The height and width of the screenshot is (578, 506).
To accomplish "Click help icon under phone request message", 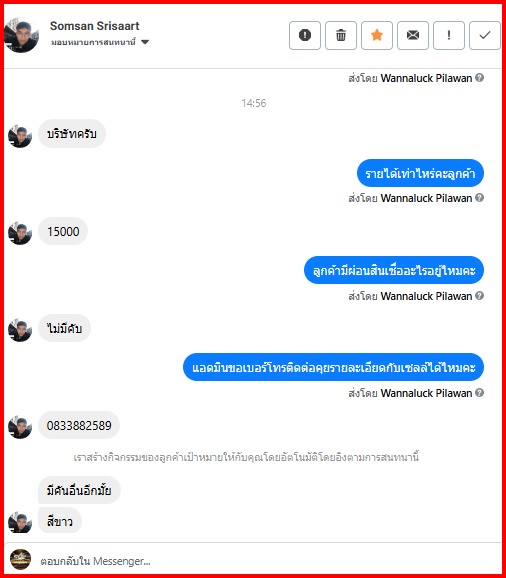I will [479, 393].
